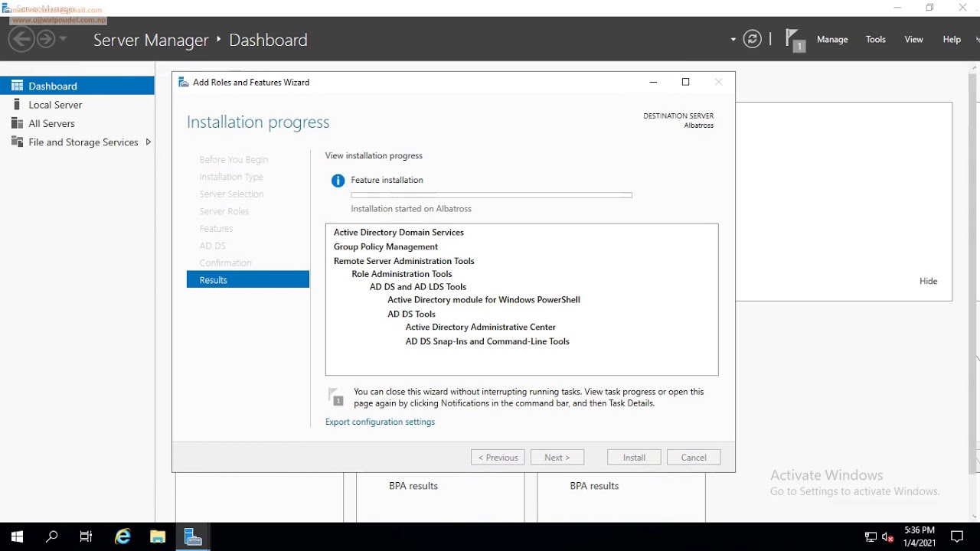Click the first BPA results link
The width and height of the screenshot is (980, 551).
tap(413, 486)
